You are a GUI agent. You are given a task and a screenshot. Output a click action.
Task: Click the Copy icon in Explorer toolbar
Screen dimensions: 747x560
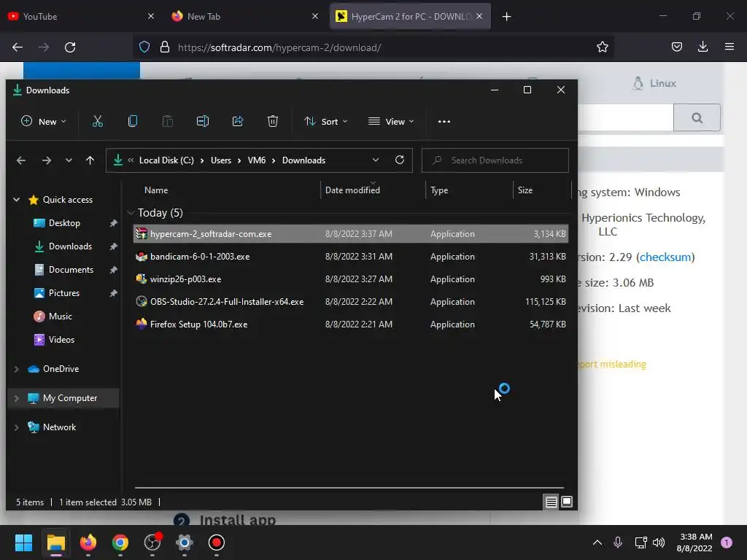pyautogui.click(x=133, y=122)
